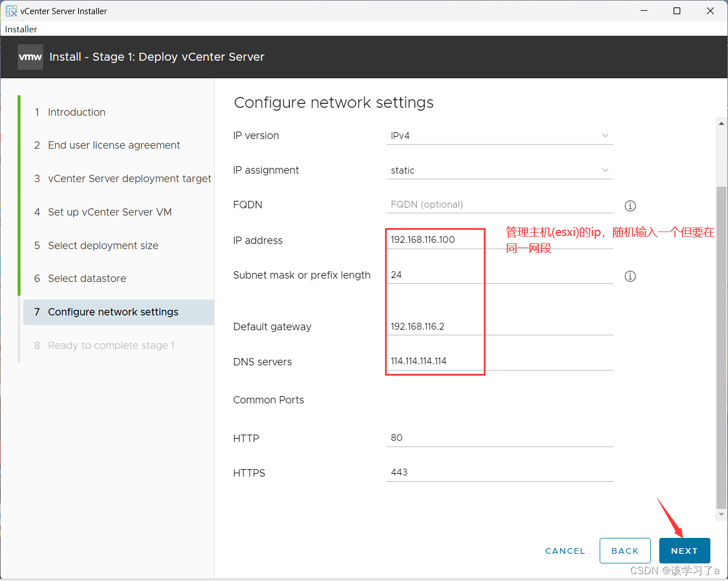Image resolution: width=728 pixels, height=581 pixels.
Task: Click the BACK button
Action: [625, 551]
